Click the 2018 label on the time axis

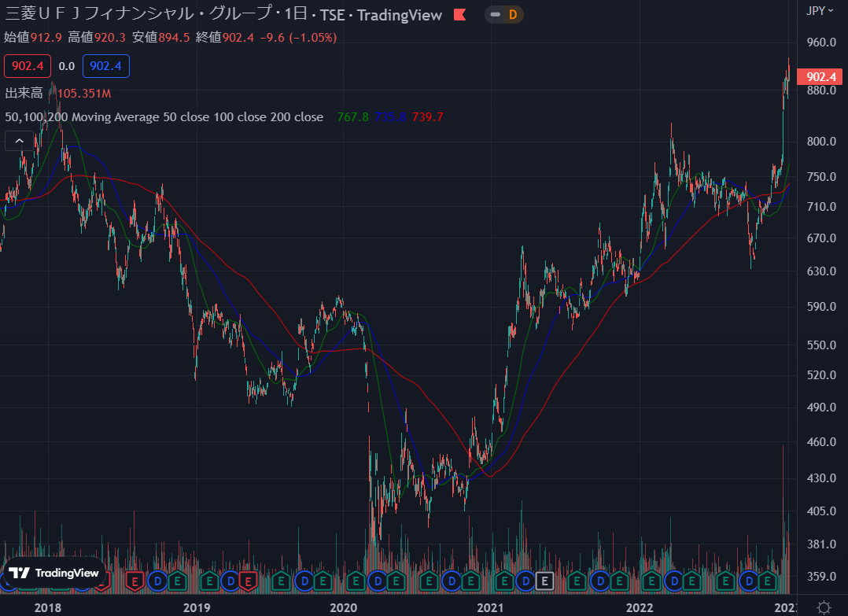pyautogui.click(x=47, y=608)
